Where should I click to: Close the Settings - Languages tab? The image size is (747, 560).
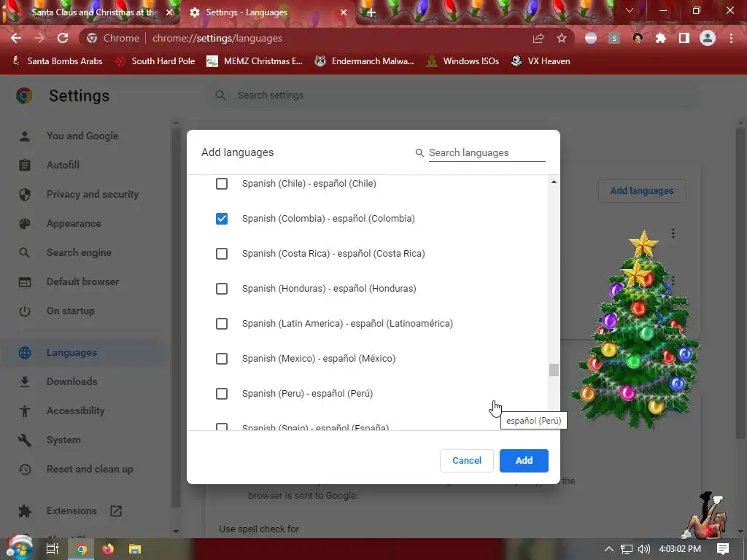point(344,12)
